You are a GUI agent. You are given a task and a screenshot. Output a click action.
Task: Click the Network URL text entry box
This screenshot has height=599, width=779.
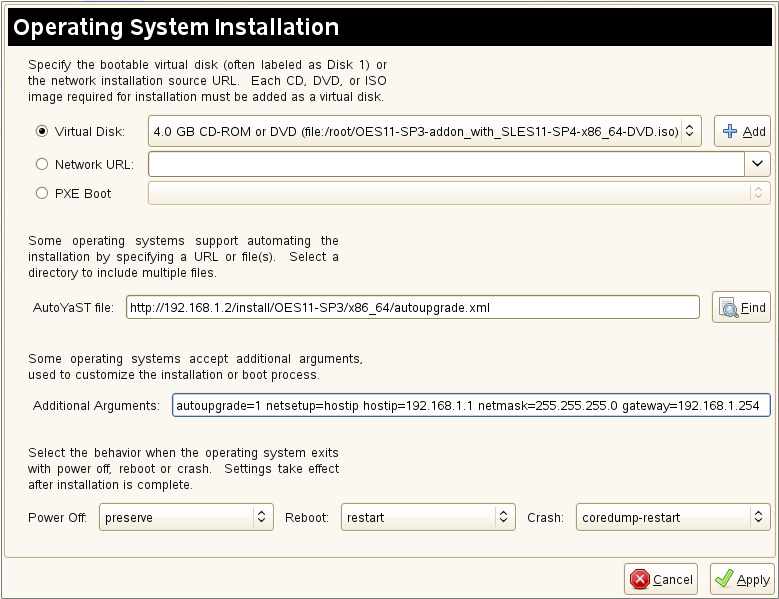point(446,163)
